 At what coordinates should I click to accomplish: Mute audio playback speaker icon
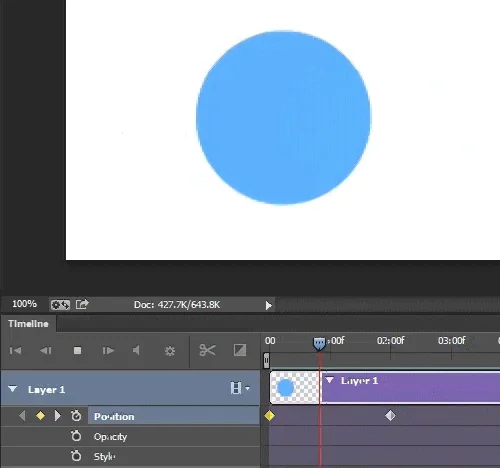coord(136,350)
